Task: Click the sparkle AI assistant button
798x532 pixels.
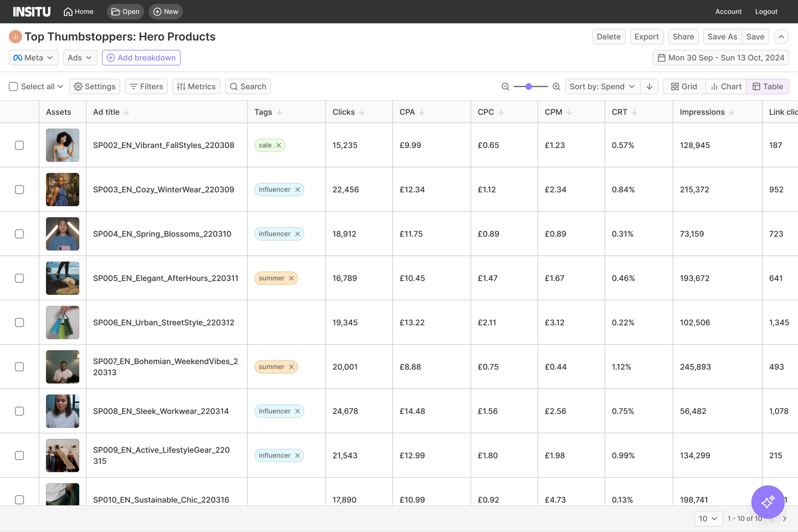Action: tap(767, 502)
